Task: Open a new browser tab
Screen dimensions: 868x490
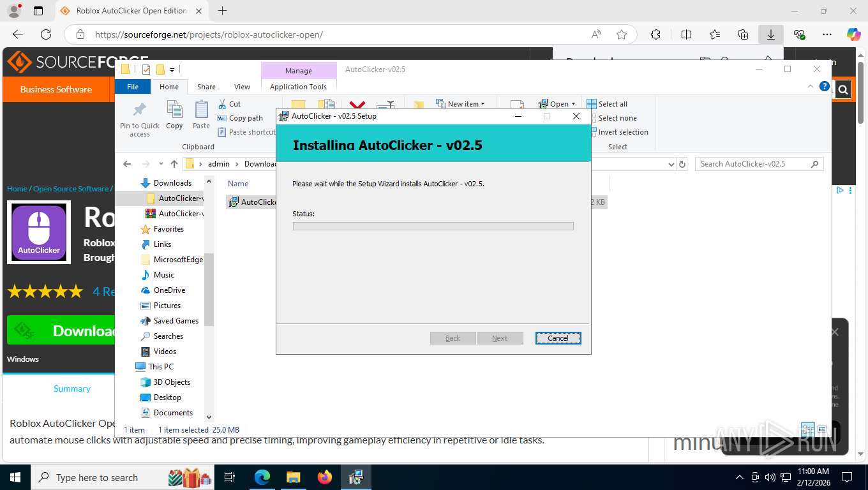Action: (222, 11)
